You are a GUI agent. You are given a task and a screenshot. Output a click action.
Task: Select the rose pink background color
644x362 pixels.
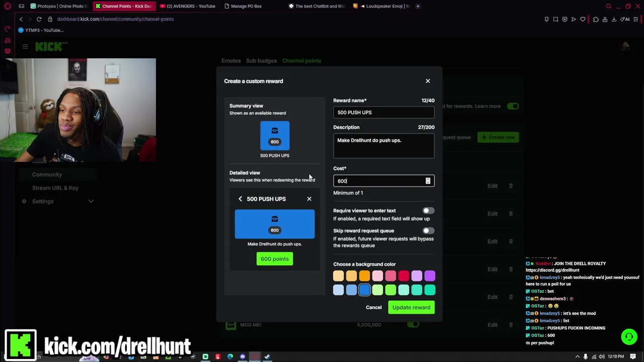tap(390, 276)
